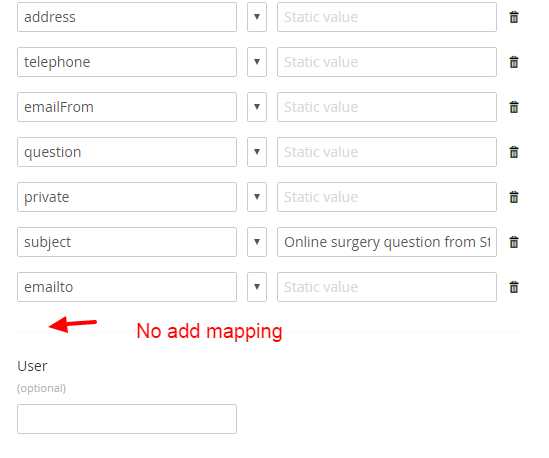Click trash icon for question row
This screenshot has width=549, height=458.
[x=514, y=152]
